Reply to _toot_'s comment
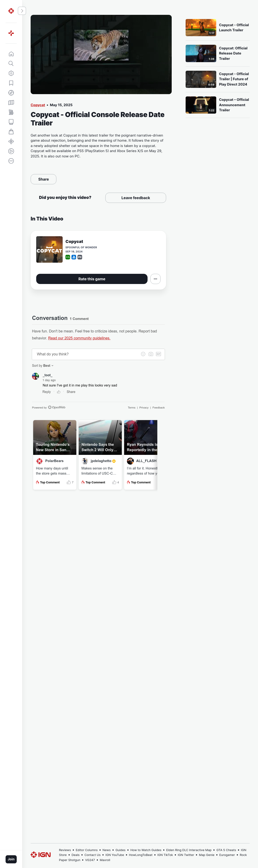258x868 pixels. click(x=47, y=392)
